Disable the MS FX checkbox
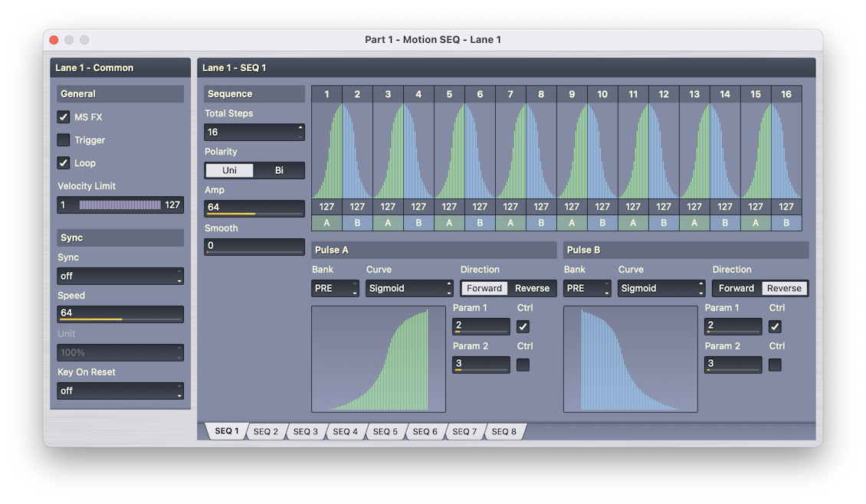This screenshot has height=504, width=866. [64, 117]
